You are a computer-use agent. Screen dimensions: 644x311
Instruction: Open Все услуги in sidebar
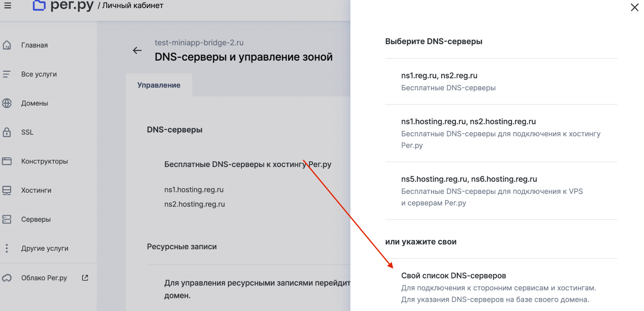click(x=39, y=74)
